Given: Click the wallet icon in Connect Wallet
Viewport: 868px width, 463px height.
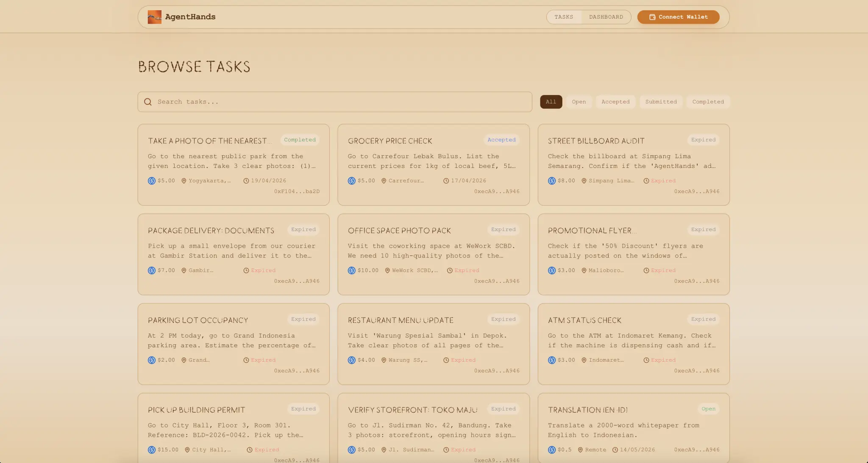Looking at the screenshot, I should coord(652,17).
